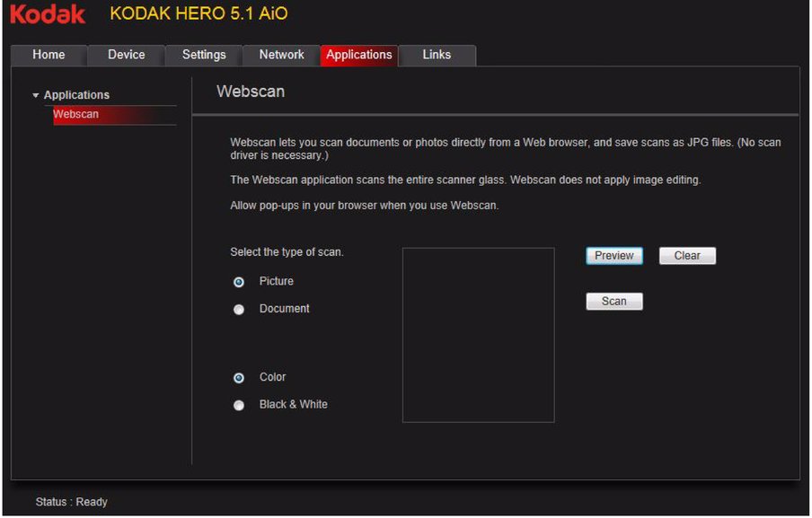Open the Links tab
The image size is (812, 518).
437,55
